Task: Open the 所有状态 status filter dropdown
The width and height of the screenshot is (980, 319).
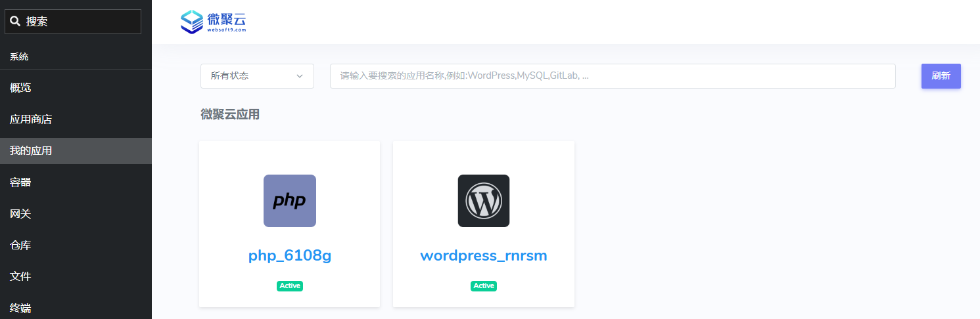Action: tap(257, 76)
